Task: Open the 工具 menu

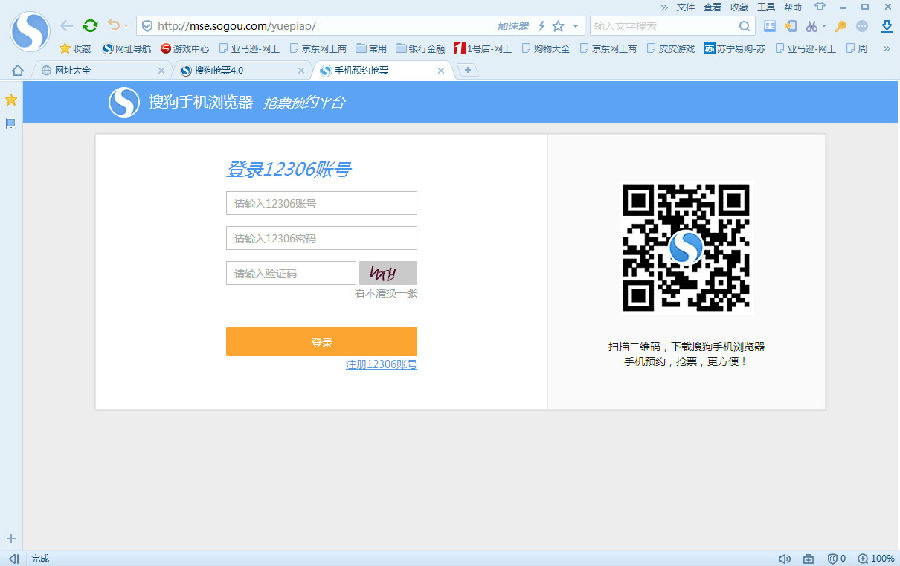Action: pos(766,6)
